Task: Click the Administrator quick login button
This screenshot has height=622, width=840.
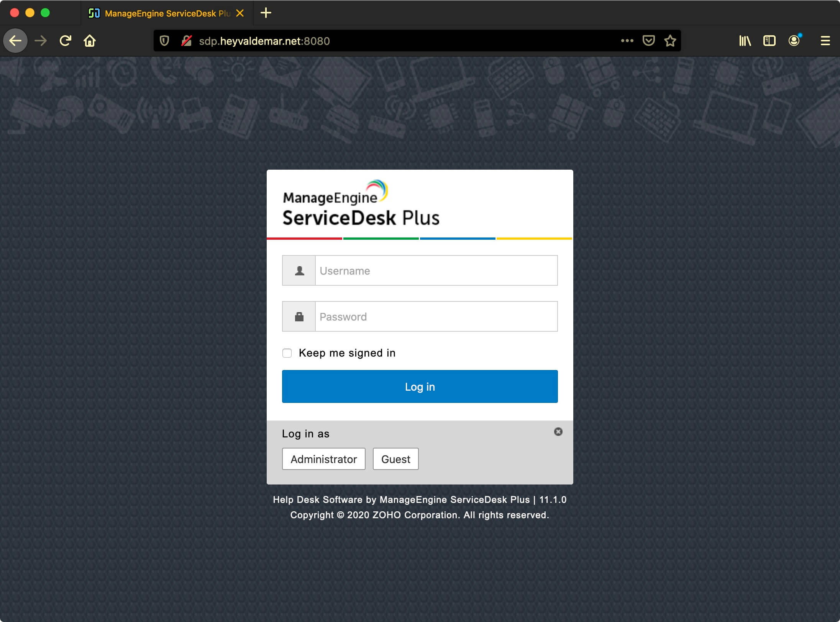Action: [323, 459]
